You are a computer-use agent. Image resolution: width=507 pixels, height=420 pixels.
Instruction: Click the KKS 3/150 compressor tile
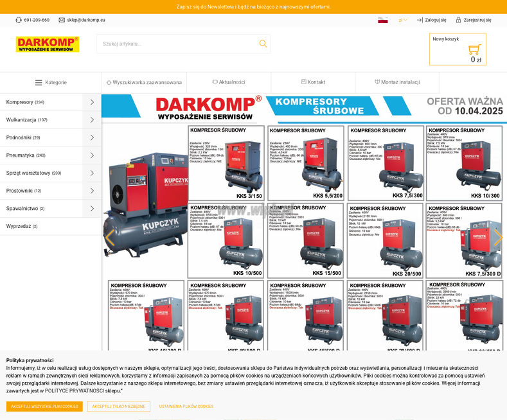click(x=226, y=164)
